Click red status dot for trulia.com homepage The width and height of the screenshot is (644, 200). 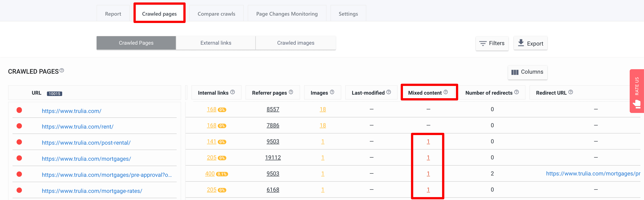point(19,110)
